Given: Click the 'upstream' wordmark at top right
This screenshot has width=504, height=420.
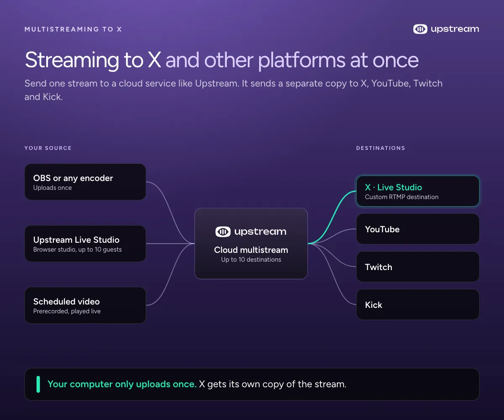Looking at the screenshot, I should (455, 29).
